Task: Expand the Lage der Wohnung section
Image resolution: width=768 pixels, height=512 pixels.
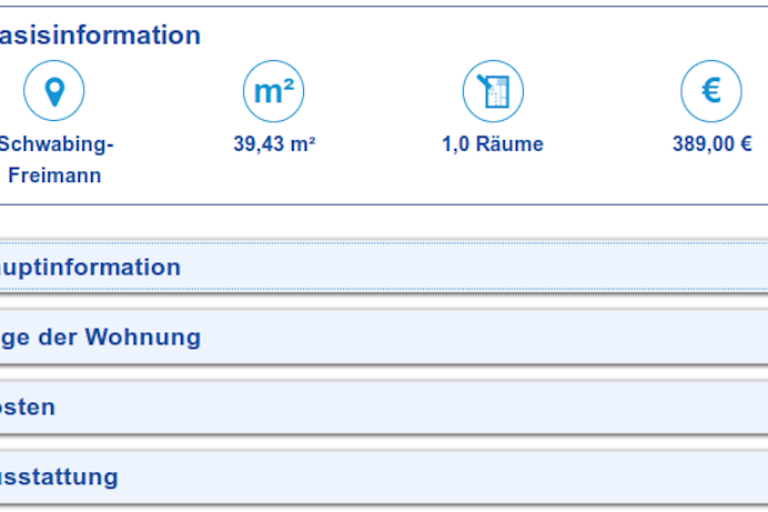Action: click(x=100, y=337)
